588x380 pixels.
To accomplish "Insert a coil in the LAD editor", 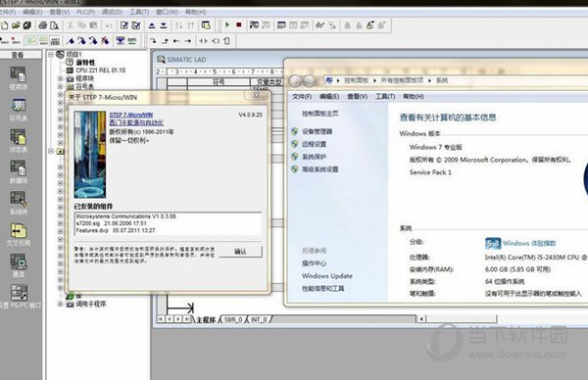I will pos(216,41).
